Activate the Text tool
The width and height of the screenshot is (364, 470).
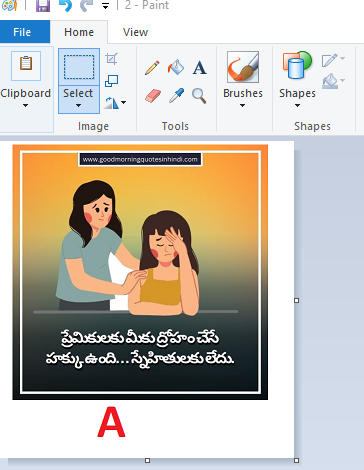tap(200, 68)
